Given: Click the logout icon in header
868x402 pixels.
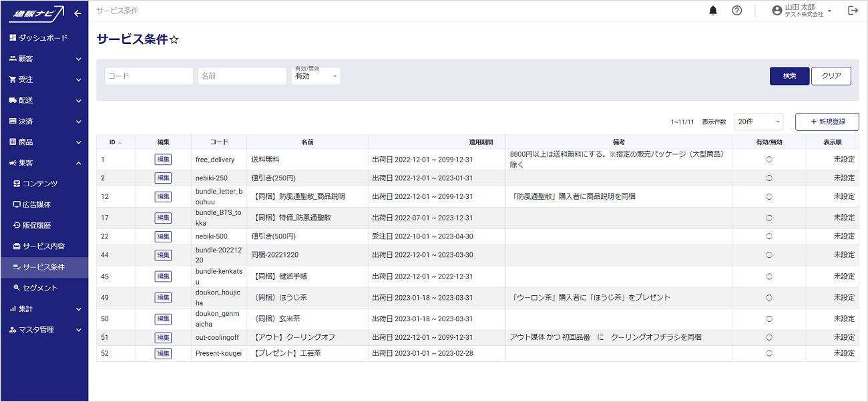Looking at the screenshot, I should pos(853,11).
